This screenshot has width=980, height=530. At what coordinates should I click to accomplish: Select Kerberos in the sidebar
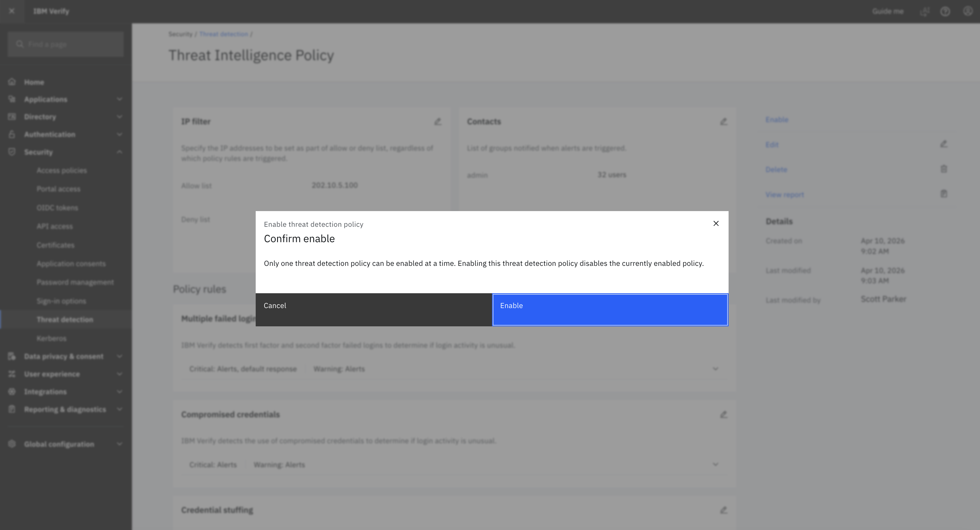click(51, 338)
